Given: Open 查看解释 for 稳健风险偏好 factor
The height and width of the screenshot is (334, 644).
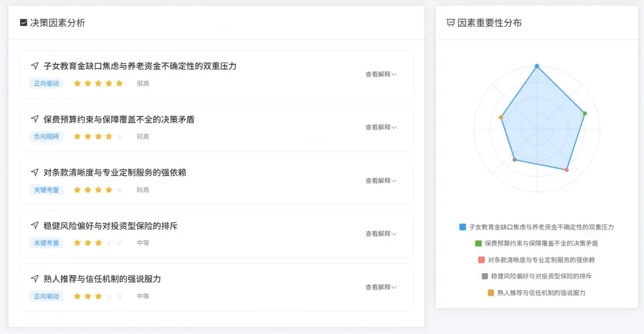Looking at the screenshot, I should 381,234.
